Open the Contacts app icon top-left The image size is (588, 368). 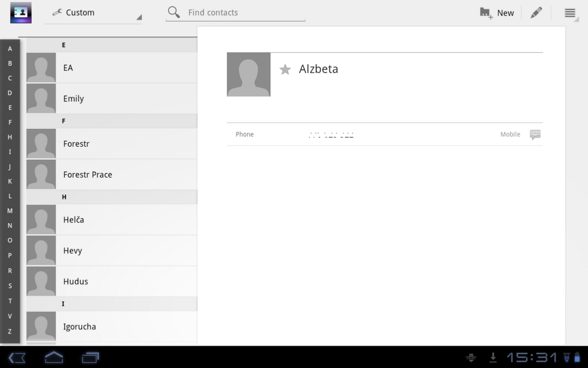[21, 12]
